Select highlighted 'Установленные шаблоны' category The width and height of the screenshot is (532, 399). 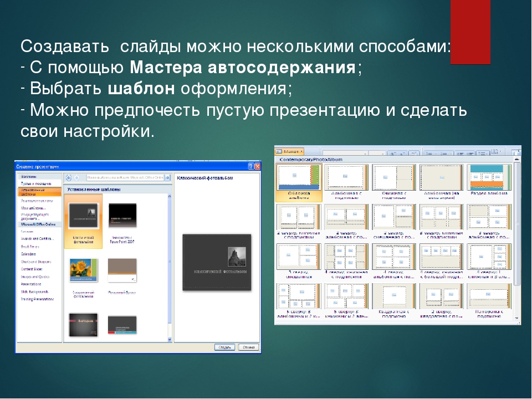click(40, 192)
